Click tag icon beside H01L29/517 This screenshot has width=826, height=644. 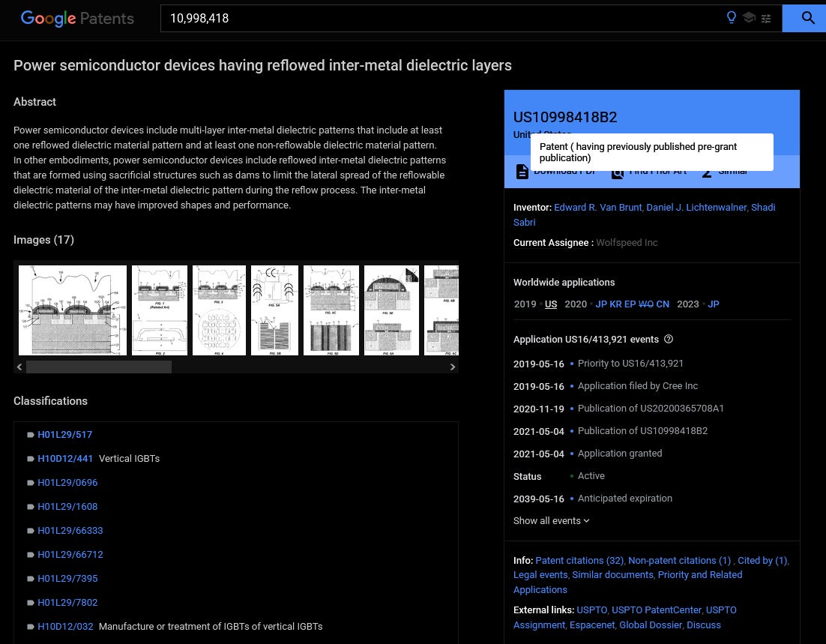tap(31, 435)
